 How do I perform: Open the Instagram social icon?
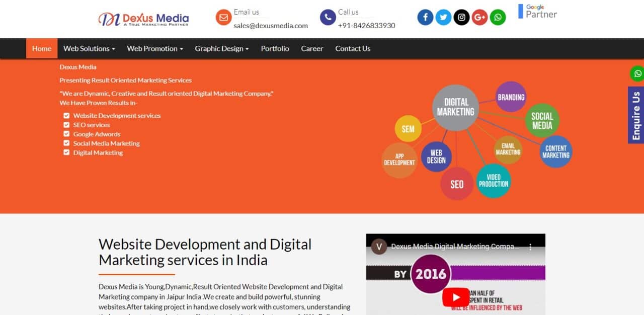[x=461, y=18]
